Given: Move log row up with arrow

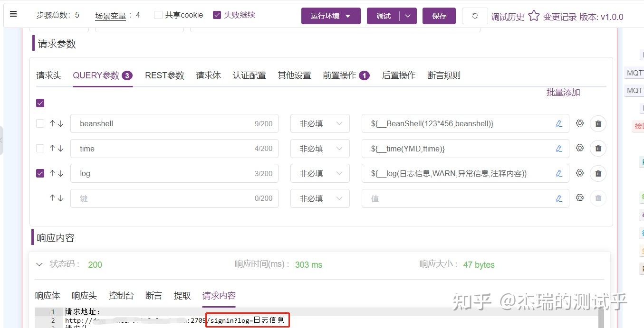Looking at the screenshot, I should (53, 173).
